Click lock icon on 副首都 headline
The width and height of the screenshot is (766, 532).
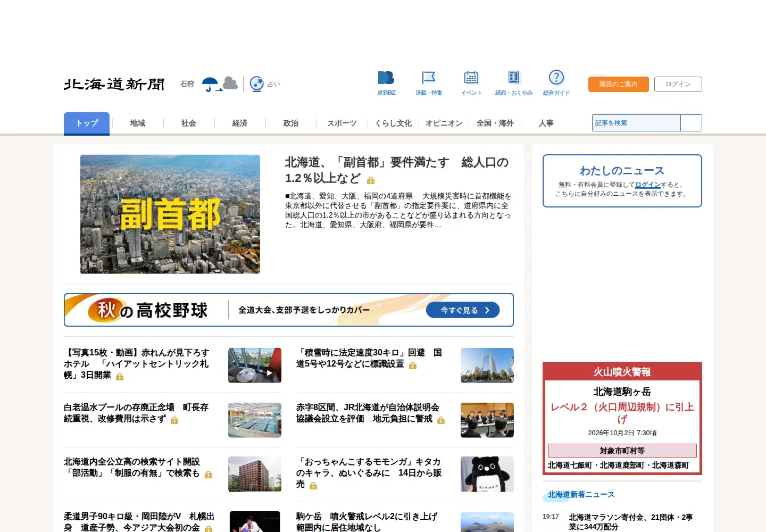(371, 180)
